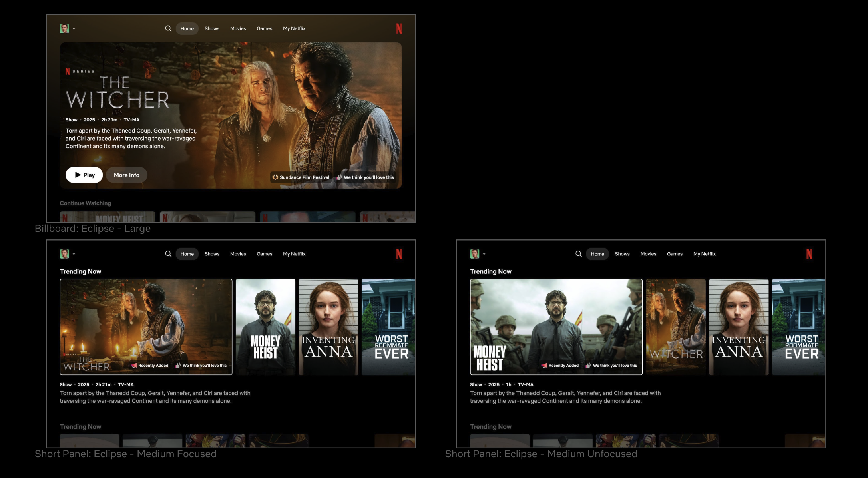Screen dimensions: 868x478
Task: Expand profile dropdown arrow in Billboard Large panel
Action: 74,29
